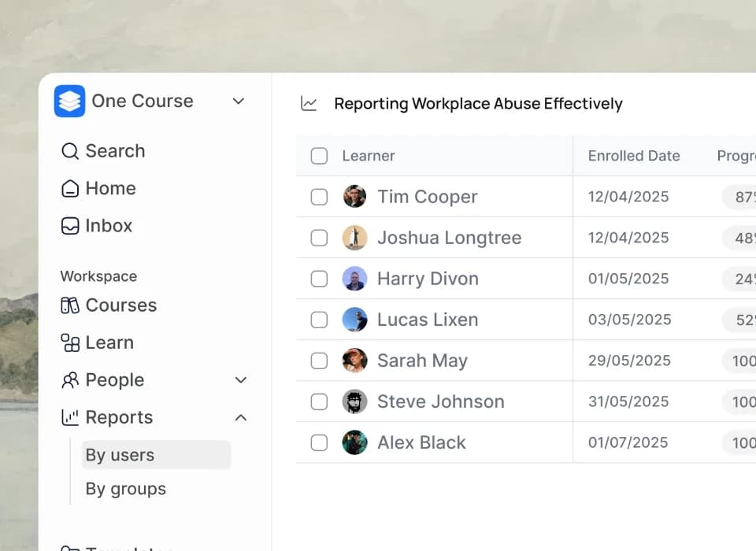This screenshot has width=756, height=551.
Task: Expand the People section chevron
Action: point(241,380)
